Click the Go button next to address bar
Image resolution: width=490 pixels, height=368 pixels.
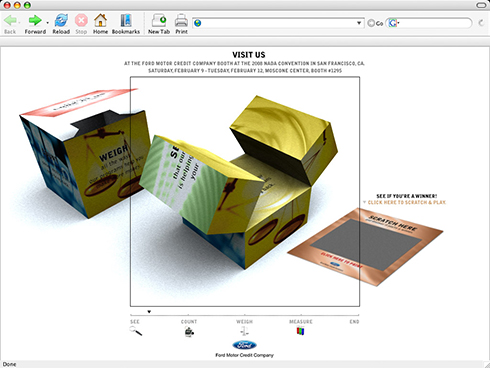(375, 23)
